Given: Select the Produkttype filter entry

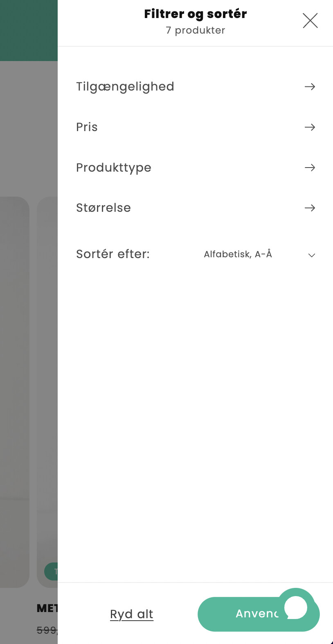Looking at the screenshot, I should click(114, 168).
